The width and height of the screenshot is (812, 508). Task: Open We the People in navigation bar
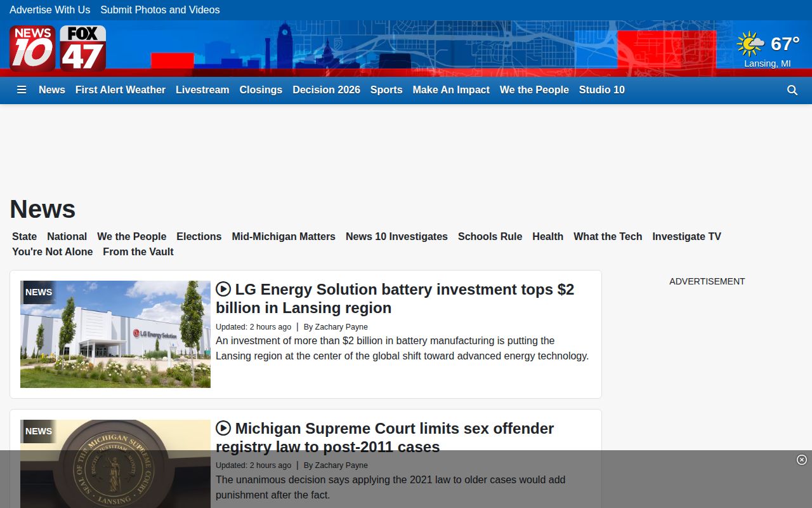pos(534,90)
